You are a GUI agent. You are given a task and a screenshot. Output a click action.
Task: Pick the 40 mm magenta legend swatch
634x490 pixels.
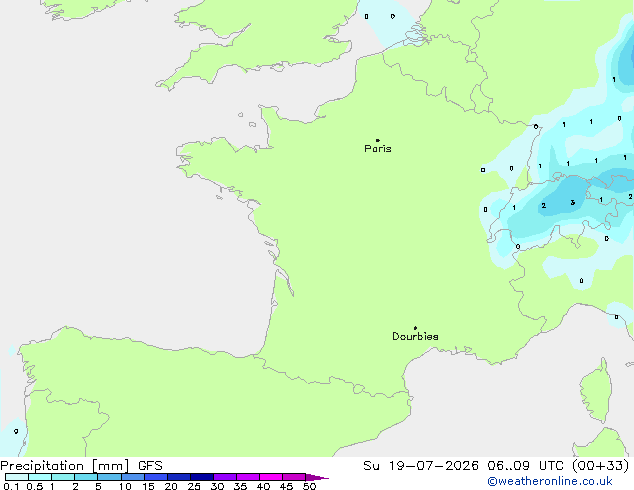(271, 477)
